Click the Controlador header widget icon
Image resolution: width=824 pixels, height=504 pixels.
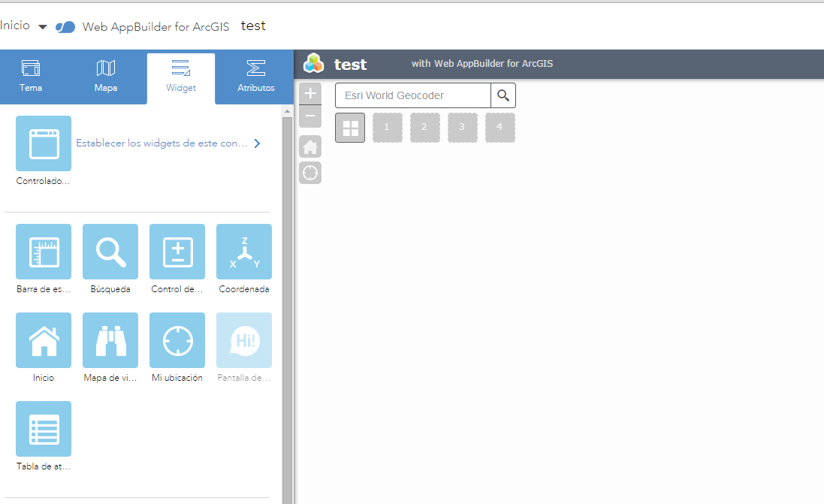coord(44,143)
